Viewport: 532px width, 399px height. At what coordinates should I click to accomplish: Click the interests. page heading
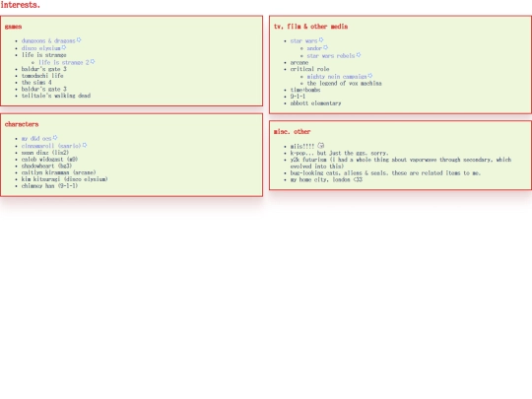(x=20, y=5)
